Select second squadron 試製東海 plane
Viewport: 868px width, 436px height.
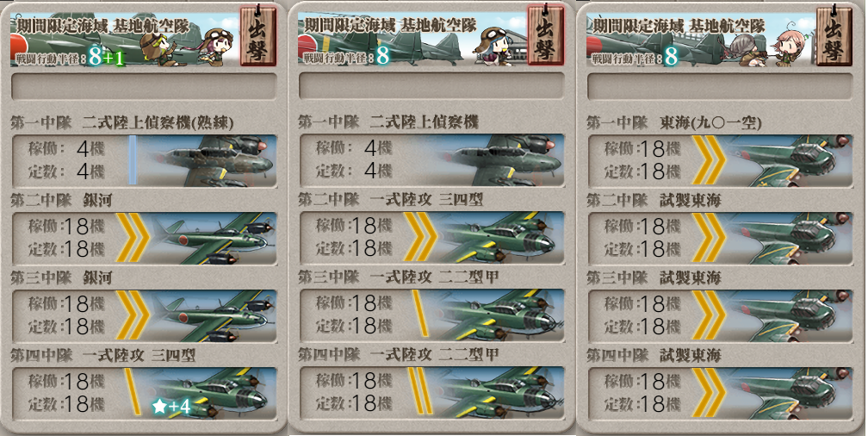(x=720, y=237)
